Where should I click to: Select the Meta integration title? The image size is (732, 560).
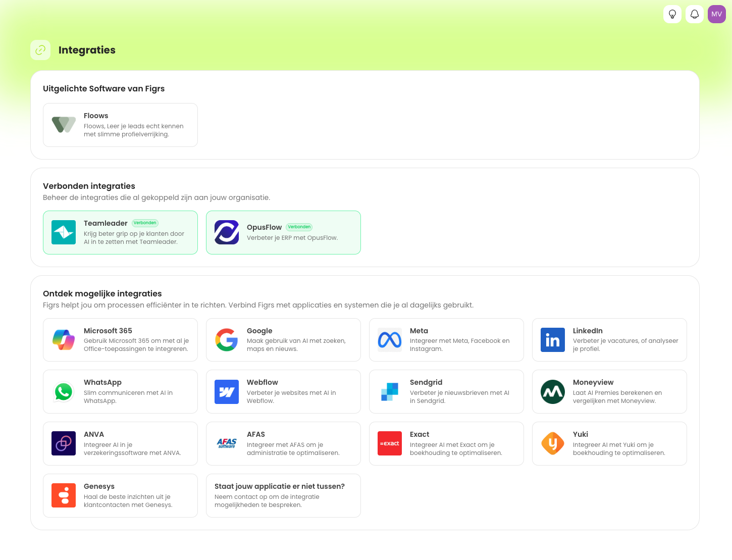point(419,331)
